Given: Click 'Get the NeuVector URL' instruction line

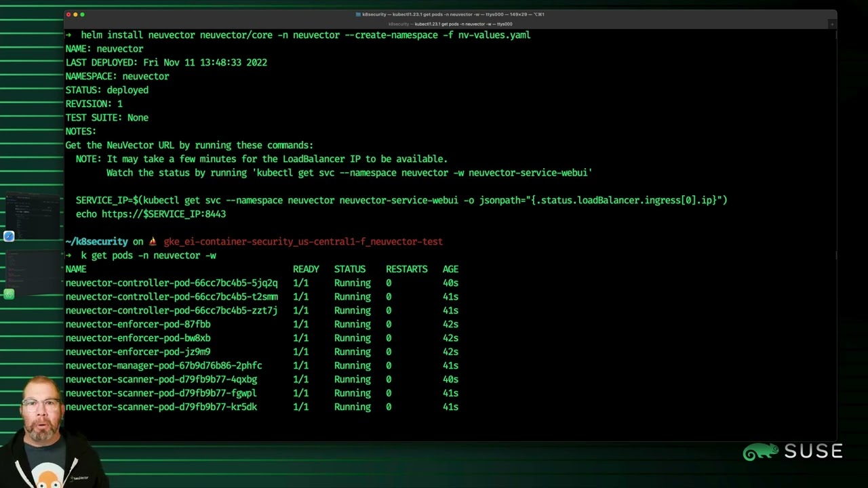Looking at the screenshot, I should tap(189, 145).
